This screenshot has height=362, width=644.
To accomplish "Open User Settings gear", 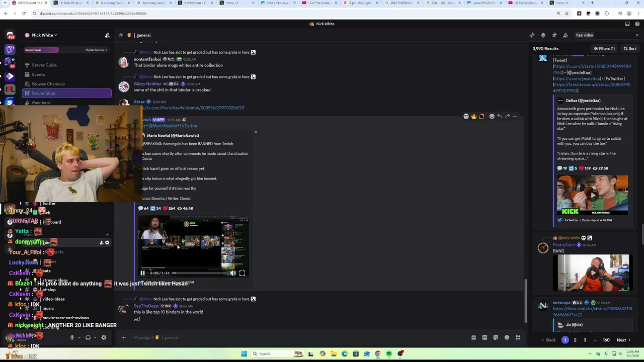I will 104,337.
